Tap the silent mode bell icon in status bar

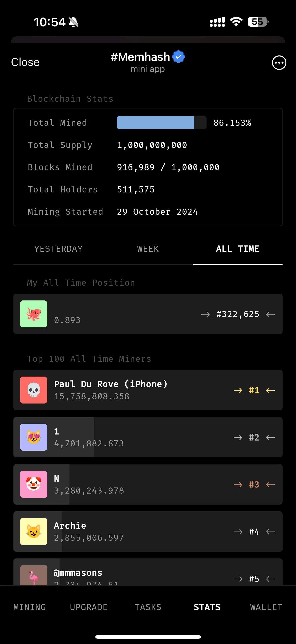[x=73, y=22]
